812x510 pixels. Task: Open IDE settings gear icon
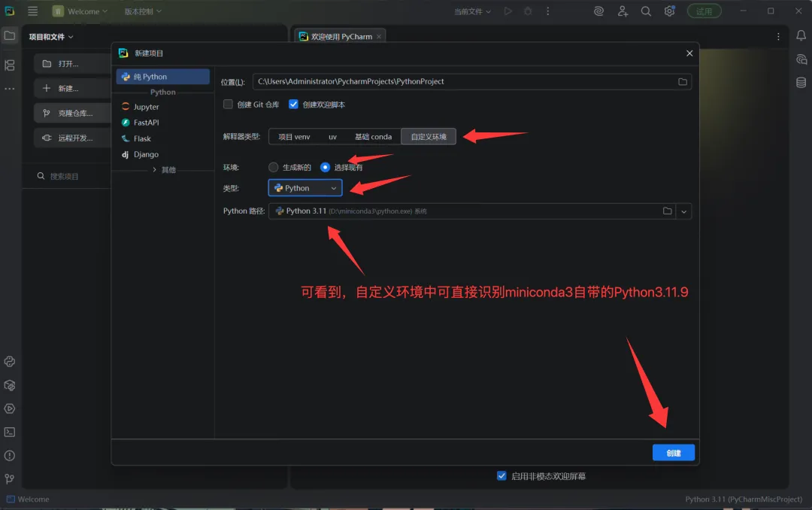(670, 11)
